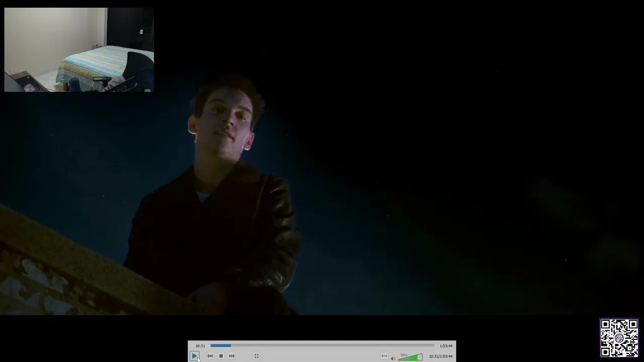
Task: Adjust the green volume slider
Action: coord(411,357)
